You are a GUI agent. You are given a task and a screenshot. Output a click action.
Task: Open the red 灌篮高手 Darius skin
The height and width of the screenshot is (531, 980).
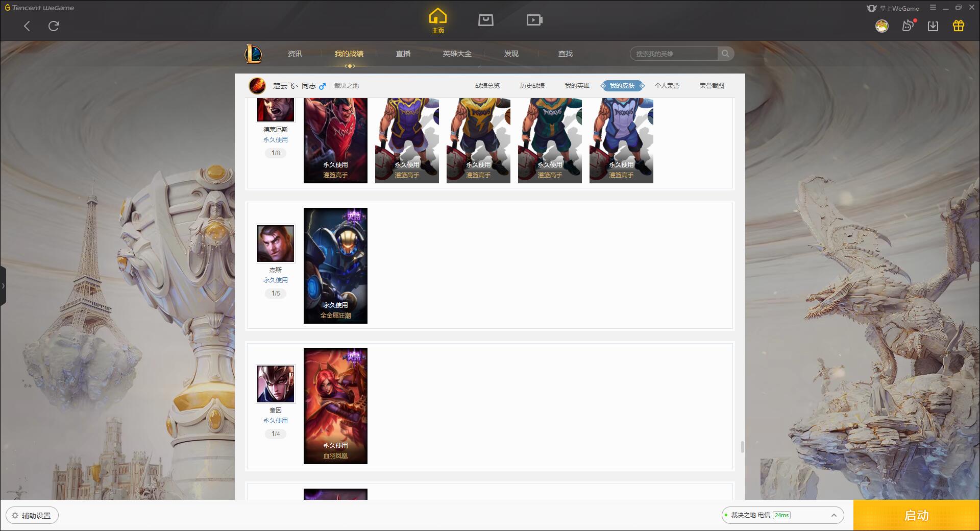click(x=335, y=140)
